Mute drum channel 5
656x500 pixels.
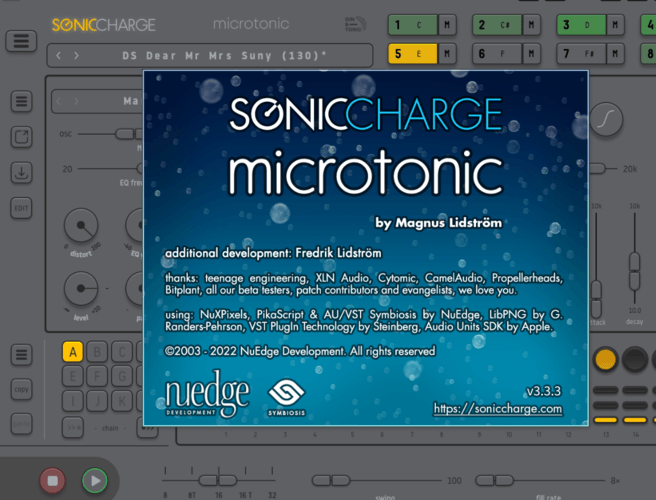(x=447, y=54)
